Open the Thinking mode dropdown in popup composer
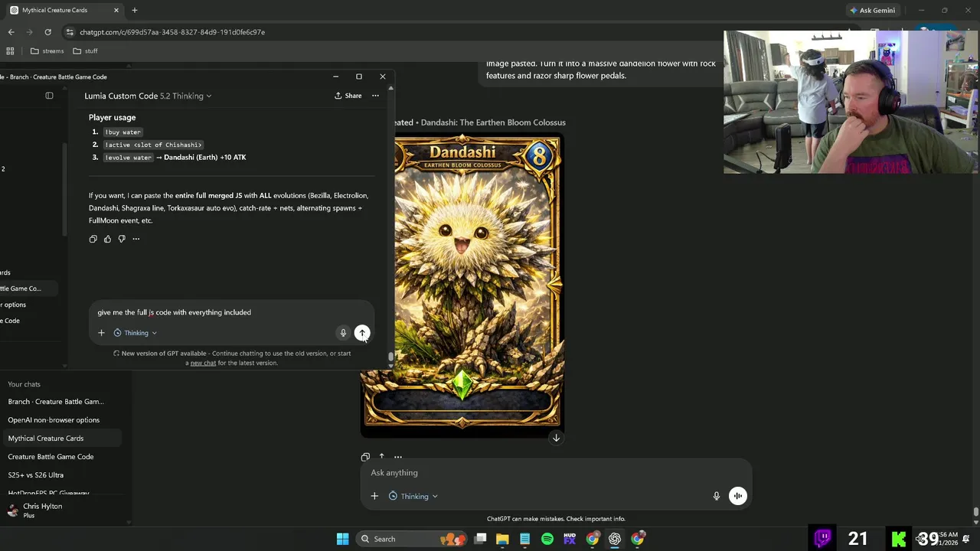This screenshot has width=980, height=551. [x=135, y=333]
